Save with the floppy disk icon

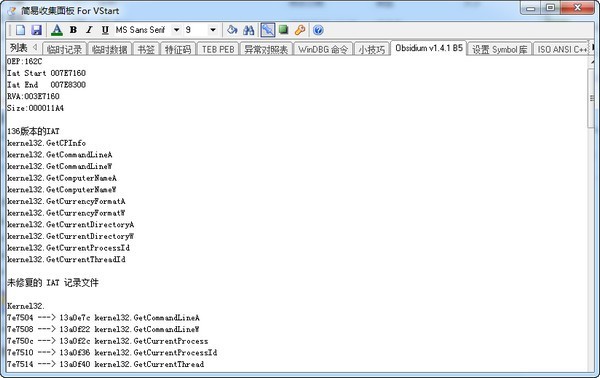tap(36, 30)
